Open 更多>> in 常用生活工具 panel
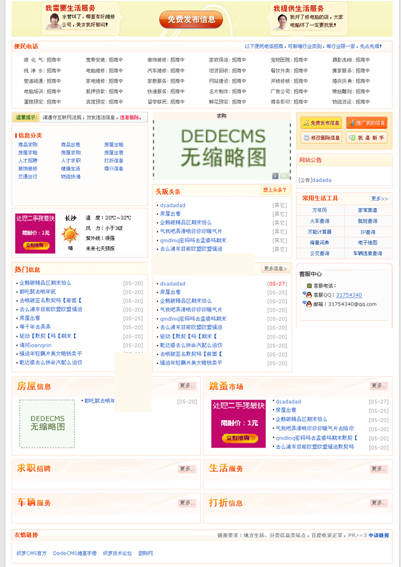401x567 pixels. (379, 199)
